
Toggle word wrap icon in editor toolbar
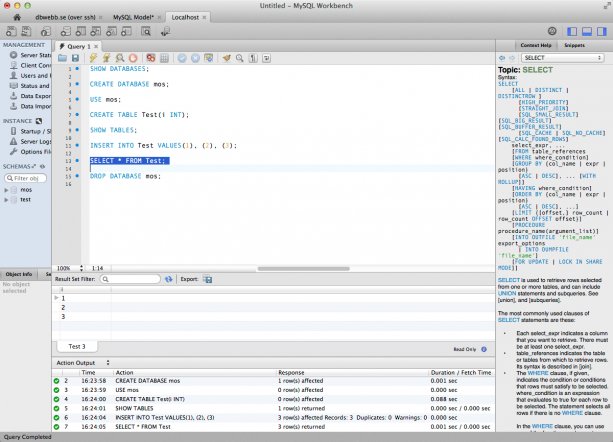(266, 58)
